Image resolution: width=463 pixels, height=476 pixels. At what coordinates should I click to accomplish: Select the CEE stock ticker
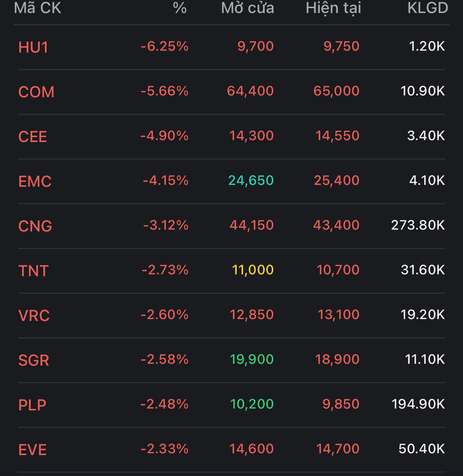32,136
